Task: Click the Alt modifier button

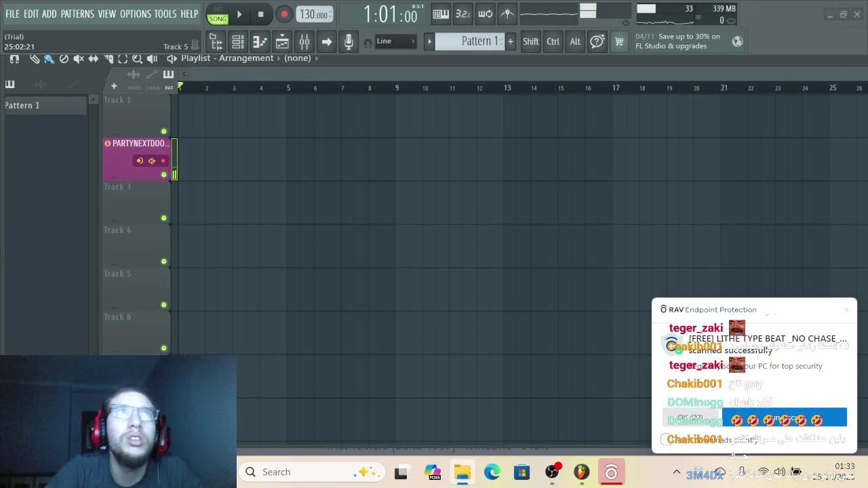Action: click(575, 41)
